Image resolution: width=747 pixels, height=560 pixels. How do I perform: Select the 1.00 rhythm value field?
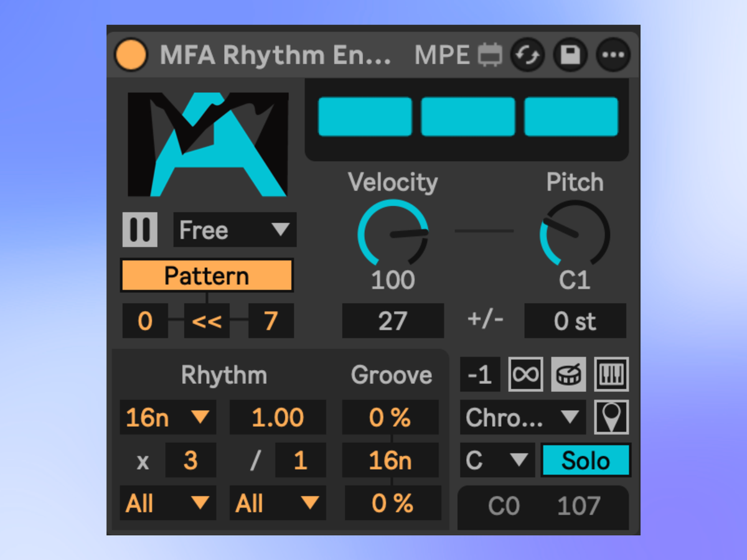pyautogui.click(x=278, y=418)
